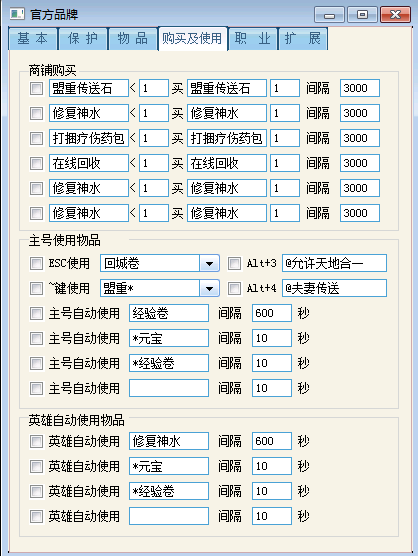
Task: Click the left 在线回收 item name field
Action: tap(89, 163)
